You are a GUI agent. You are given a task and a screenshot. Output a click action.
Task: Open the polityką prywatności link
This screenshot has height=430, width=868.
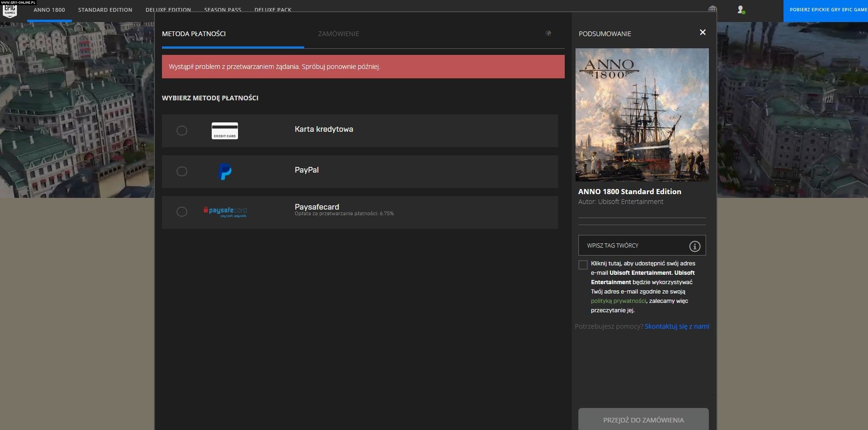pos(618,301)
